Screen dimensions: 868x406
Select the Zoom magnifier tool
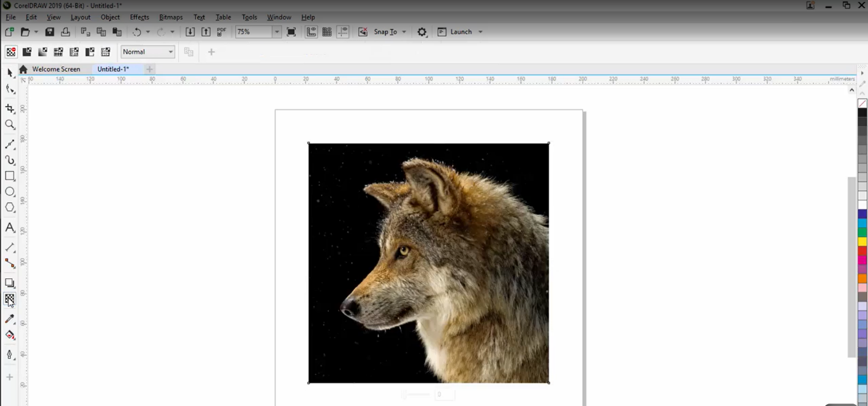pos(10,125)
